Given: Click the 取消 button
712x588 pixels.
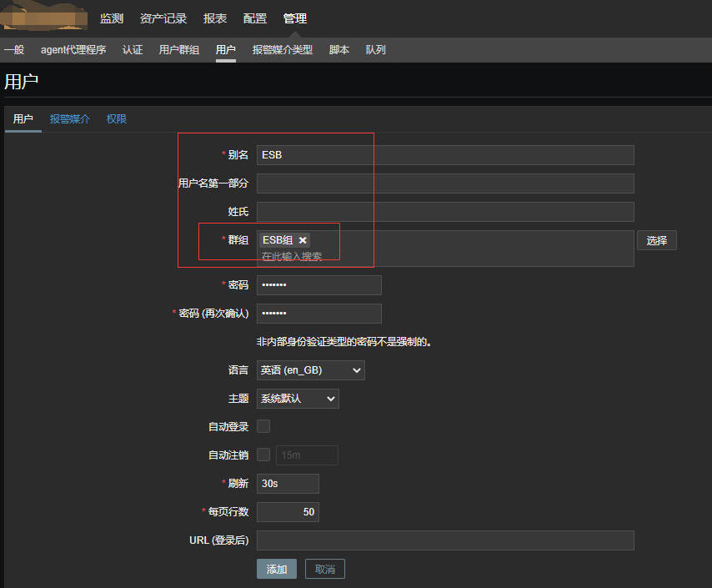Looking at the screenshot, I should (x=325, y=569).
